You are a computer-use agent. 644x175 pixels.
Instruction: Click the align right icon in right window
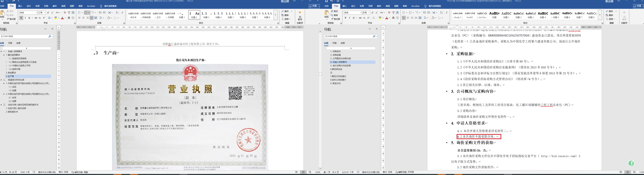coord(412,18)
